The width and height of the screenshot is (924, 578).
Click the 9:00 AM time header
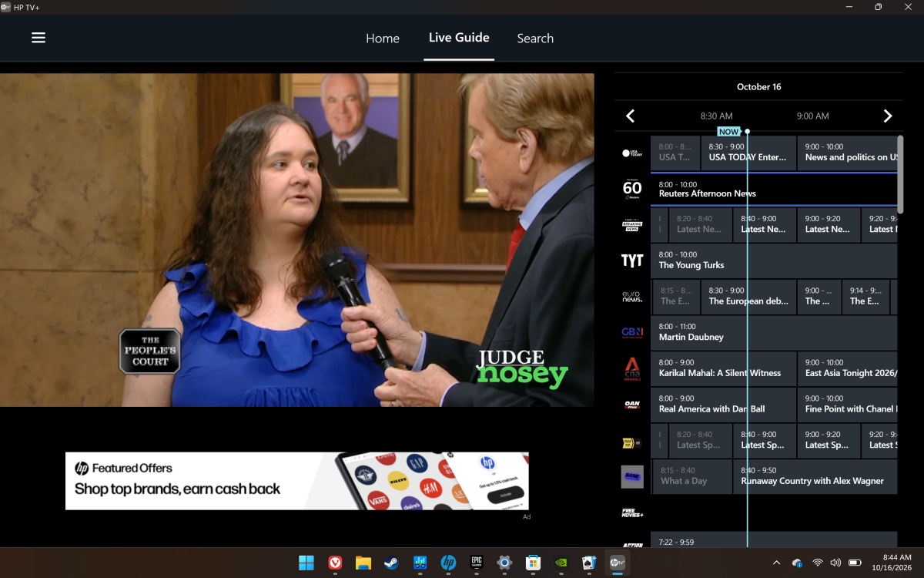pos(812,116)
